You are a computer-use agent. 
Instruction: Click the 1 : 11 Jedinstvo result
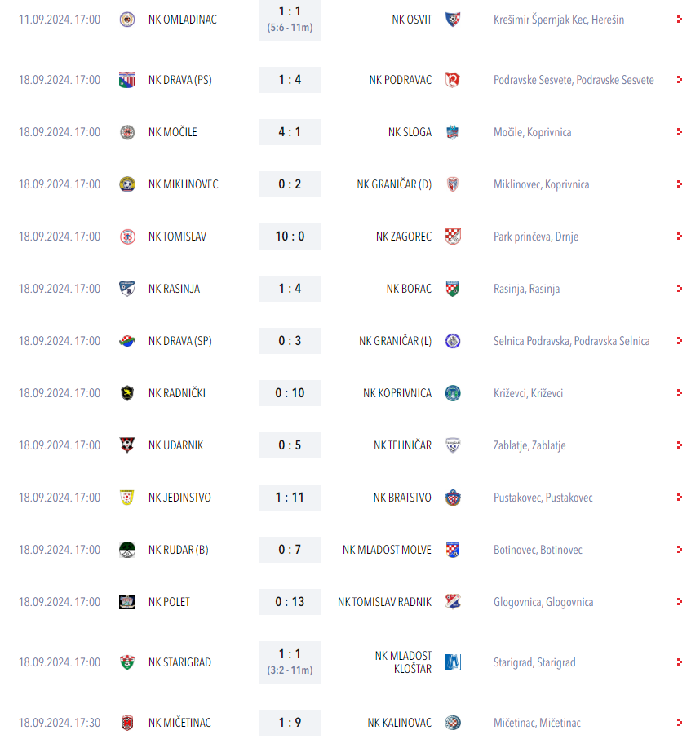point(290,498)
